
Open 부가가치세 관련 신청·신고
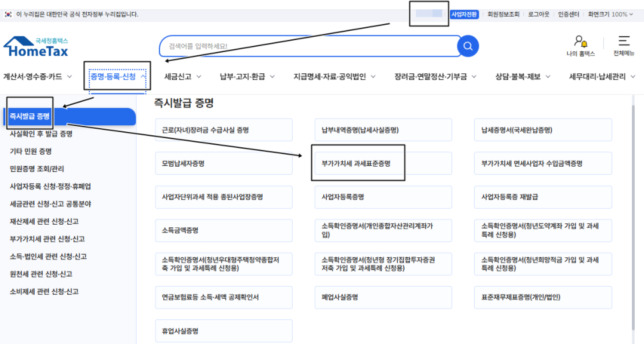47,239
